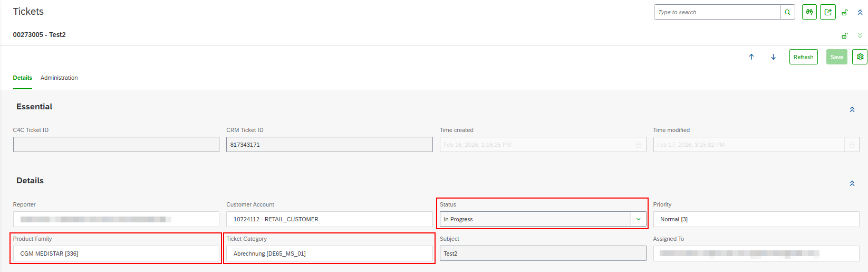Screen dimensions: 868x272
Task: Toggle the lock icon beside ticket title
Action: tap(845, 35)
